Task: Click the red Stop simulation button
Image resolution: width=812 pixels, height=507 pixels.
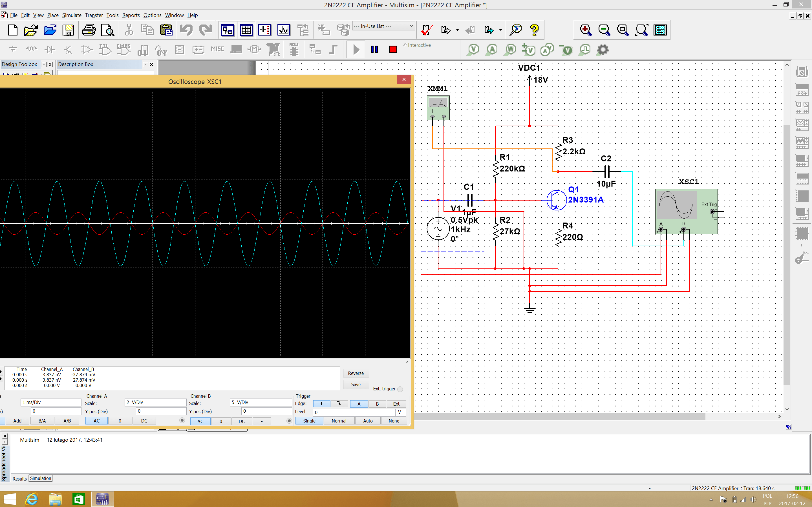Action: (x=392, y=50)
